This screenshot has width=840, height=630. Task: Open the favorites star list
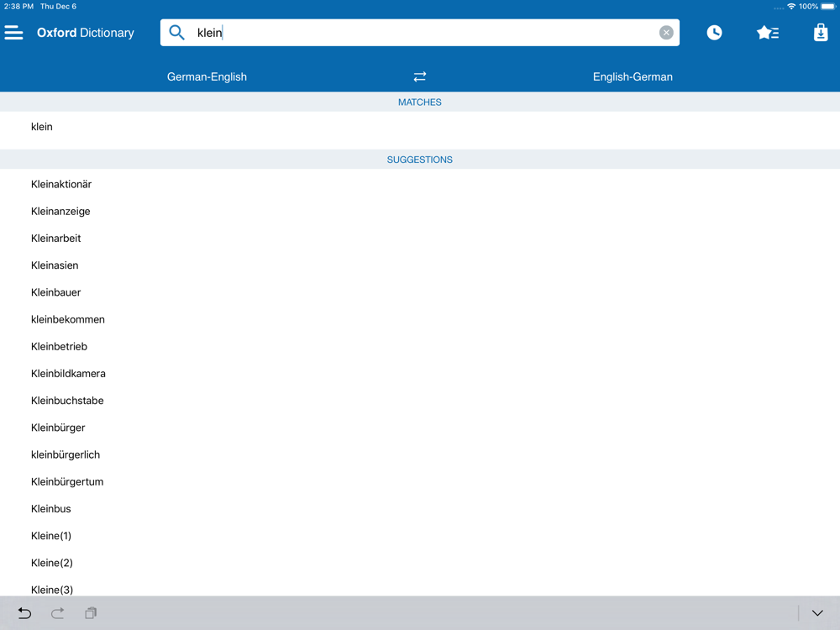(768, 33)
